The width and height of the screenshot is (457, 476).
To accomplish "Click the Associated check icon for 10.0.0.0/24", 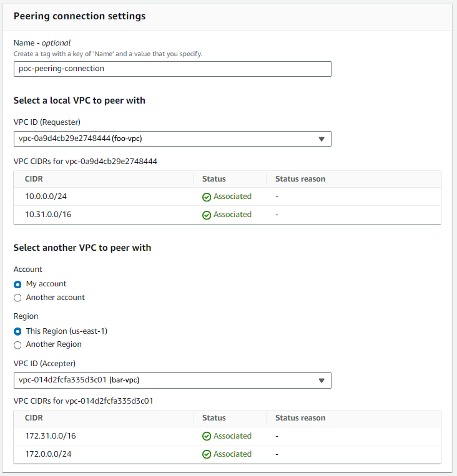I will 207,197.
